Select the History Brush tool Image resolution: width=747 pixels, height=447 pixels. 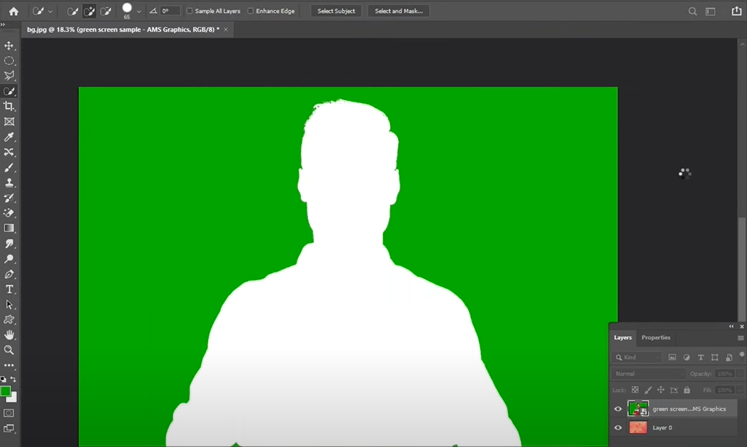pos(9,198)
